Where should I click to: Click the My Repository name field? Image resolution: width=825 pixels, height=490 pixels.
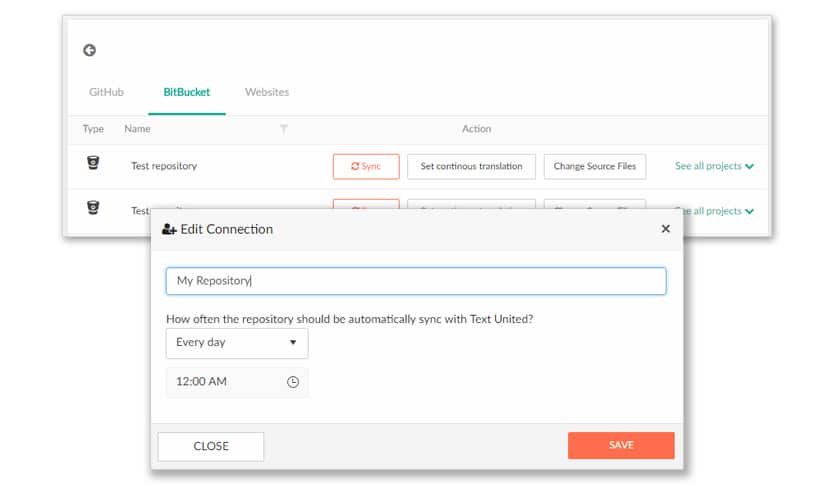click(416, 281)
